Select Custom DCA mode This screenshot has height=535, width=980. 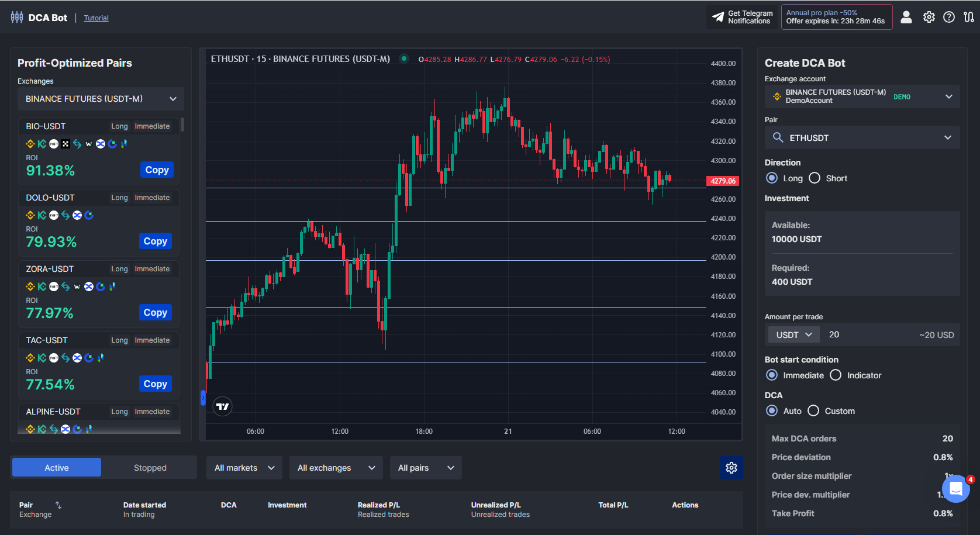pos(813,411)
